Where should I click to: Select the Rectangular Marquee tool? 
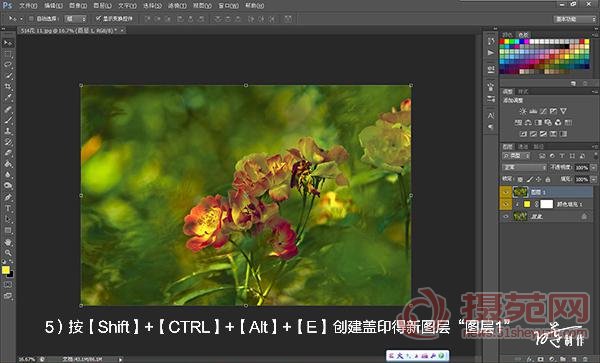[x=8, y=54]
